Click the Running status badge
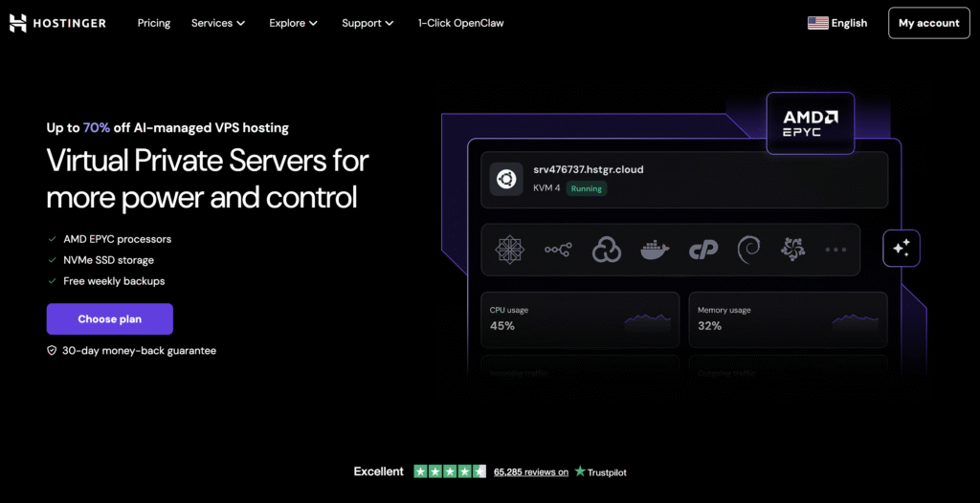980x503 pixels. pyautogui.click(x=587, y=188)
